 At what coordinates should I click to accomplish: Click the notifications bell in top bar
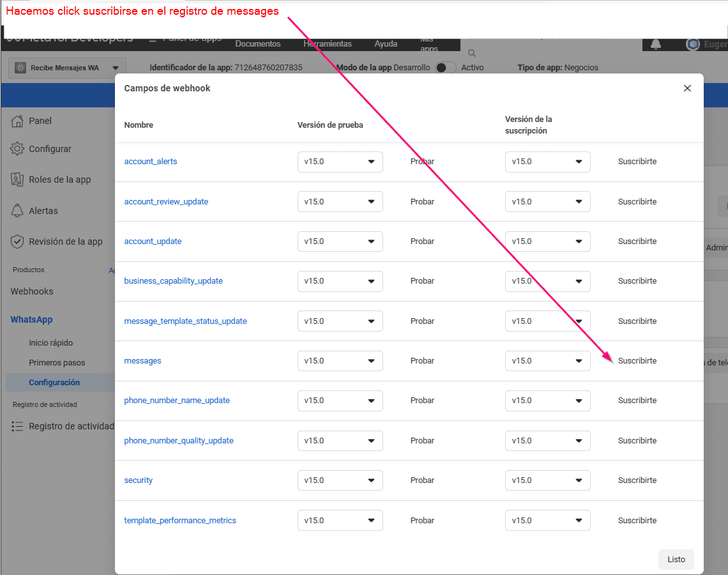[656, 44]
